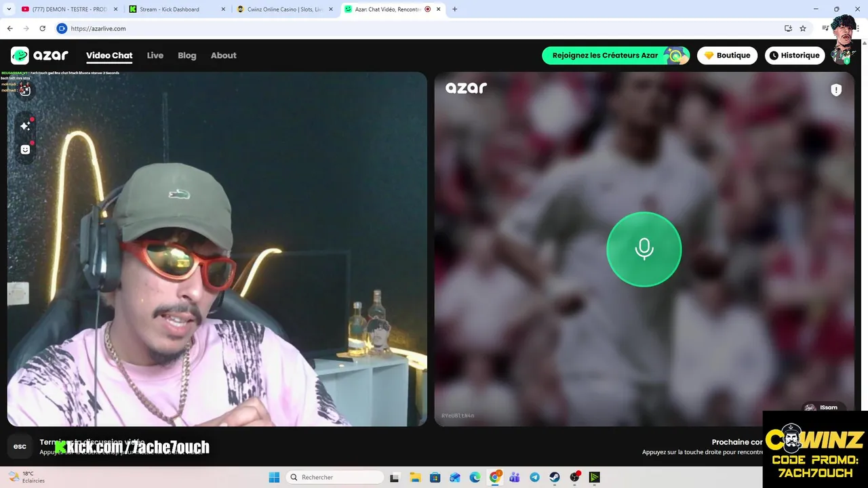The height and width of the screenshot is (488, 868).
Task: Reload the azarlive.com page
Action: click(x=42, y=28)
